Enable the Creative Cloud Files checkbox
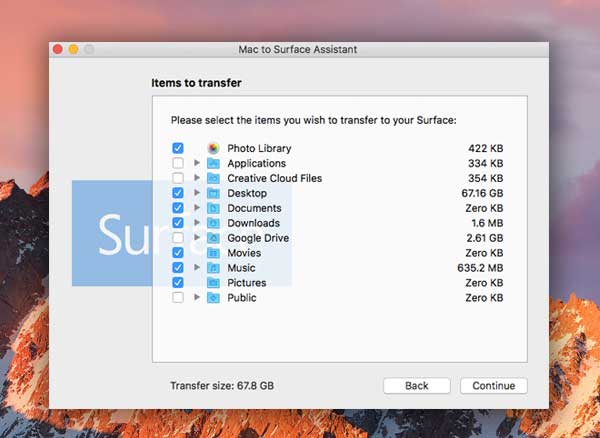600x438 pixels. (x=178, y=178)
